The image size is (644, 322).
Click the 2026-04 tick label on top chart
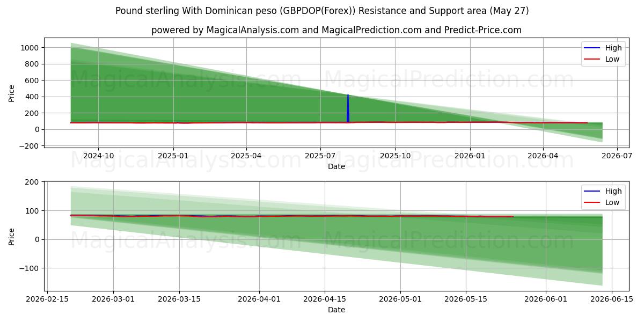coord(543,156)
